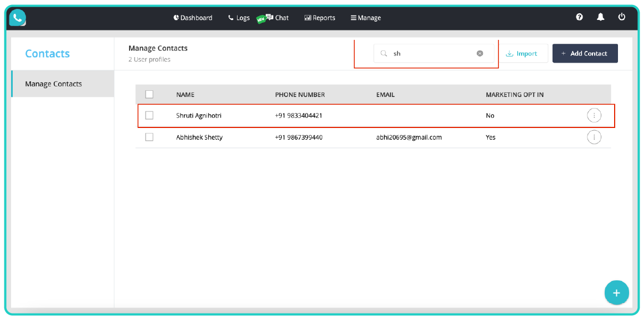
Task: Click the Add Contact button
Action: (585, 53)
